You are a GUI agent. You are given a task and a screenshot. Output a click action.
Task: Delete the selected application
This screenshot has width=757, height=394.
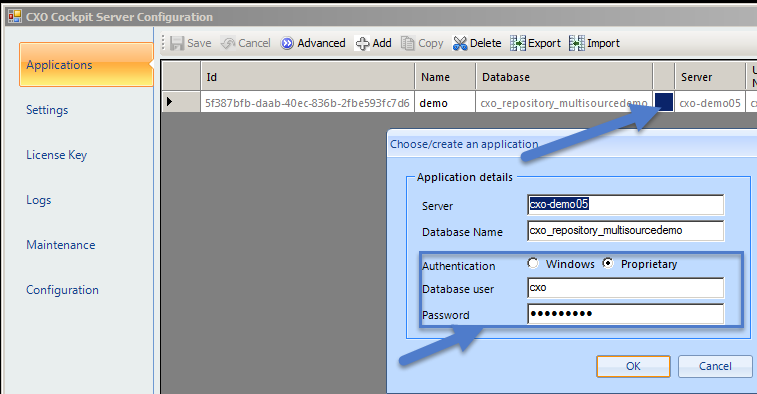(477, 43)
